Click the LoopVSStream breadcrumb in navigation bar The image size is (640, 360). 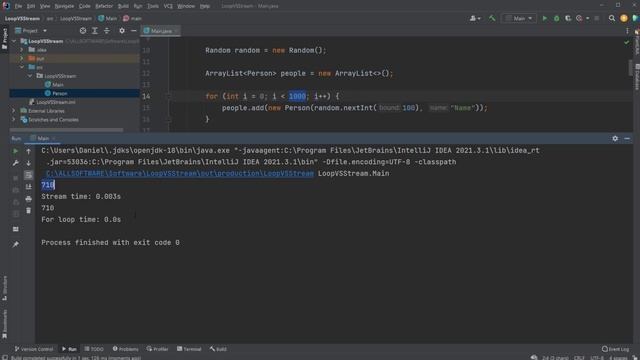pos(22,18)
